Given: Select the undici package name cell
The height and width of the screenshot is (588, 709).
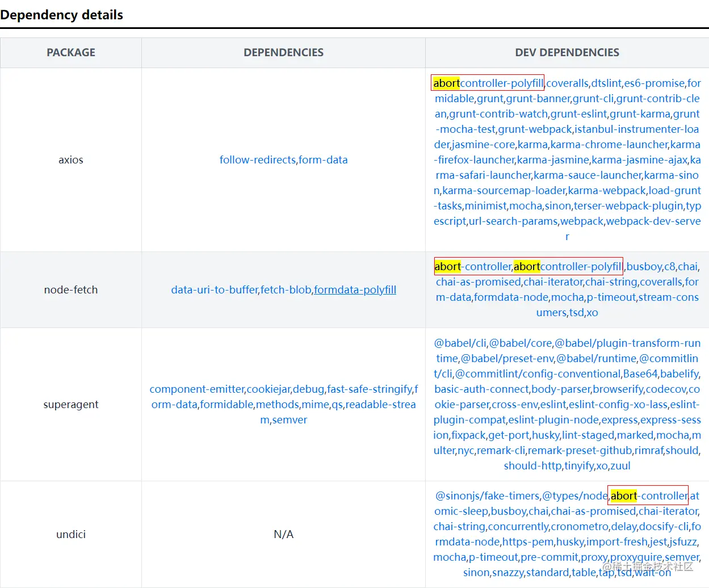Looking at the screenshot, I should [x=71, y=534].
